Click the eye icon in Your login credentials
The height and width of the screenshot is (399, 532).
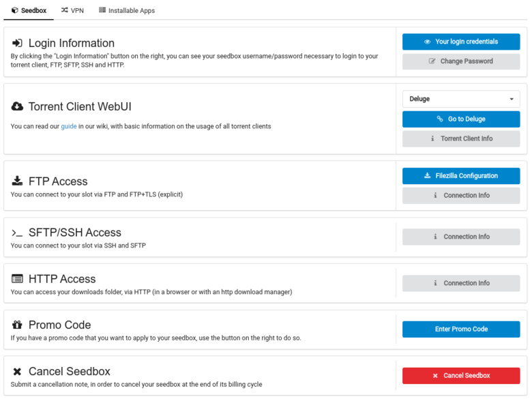tap(427, 42)
